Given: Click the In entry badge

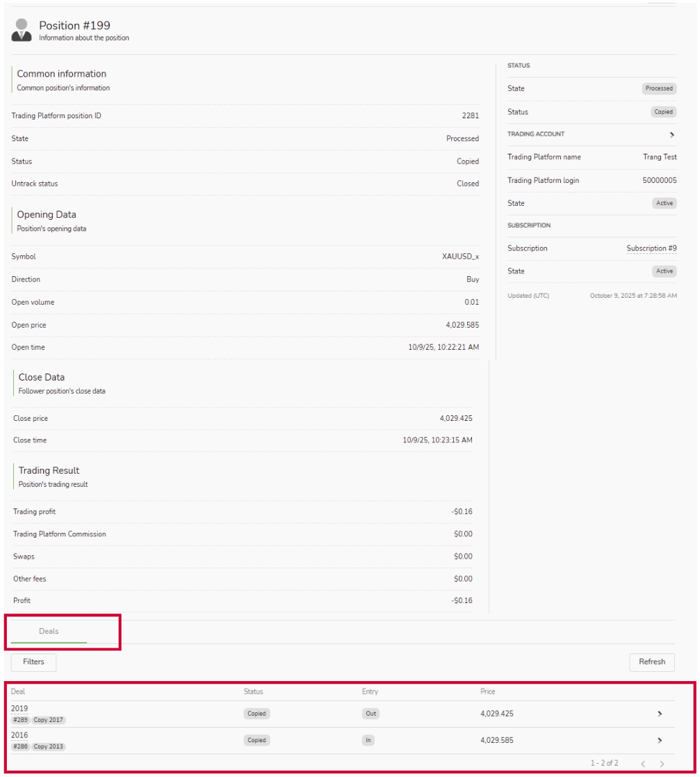Looking at the screenshot, I should click(368, 740).
